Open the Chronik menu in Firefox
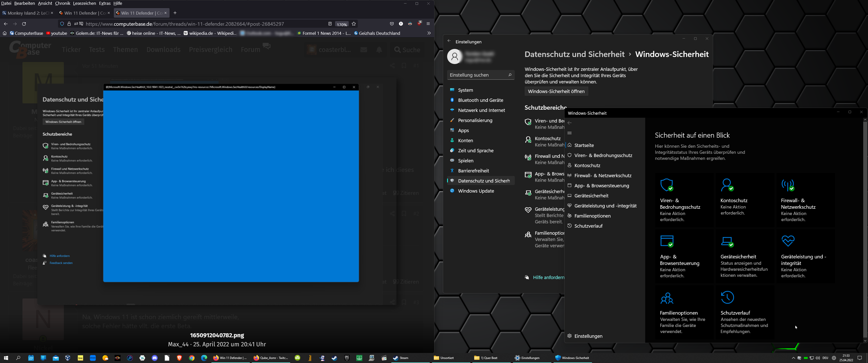The width and height of the screenshot is (868, 363). (x=62, y=3)
